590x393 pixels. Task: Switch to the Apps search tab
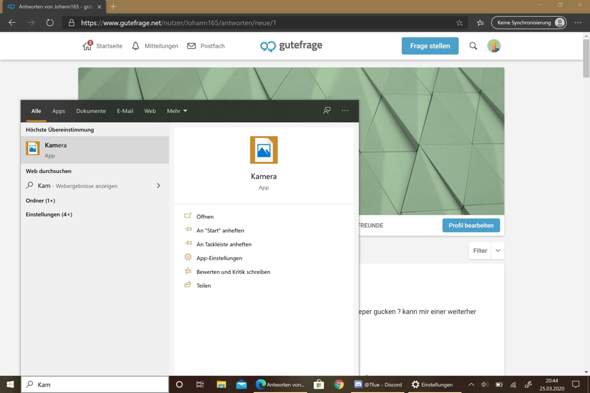(x=59, y=111)
